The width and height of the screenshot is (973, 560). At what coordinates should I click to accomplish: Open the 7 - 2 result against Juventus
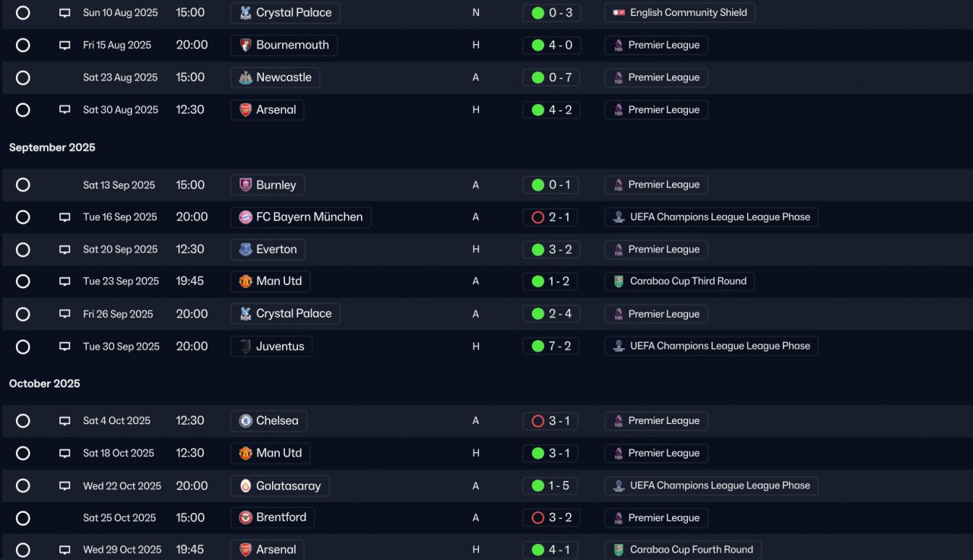[551, 346]
